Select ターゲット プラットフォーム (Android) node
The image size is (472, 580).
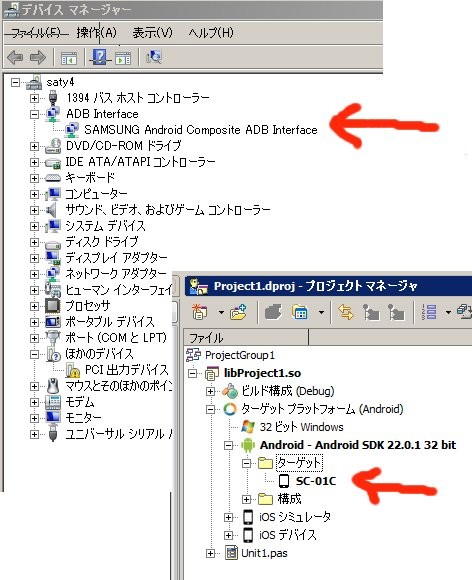click(322, 409)
